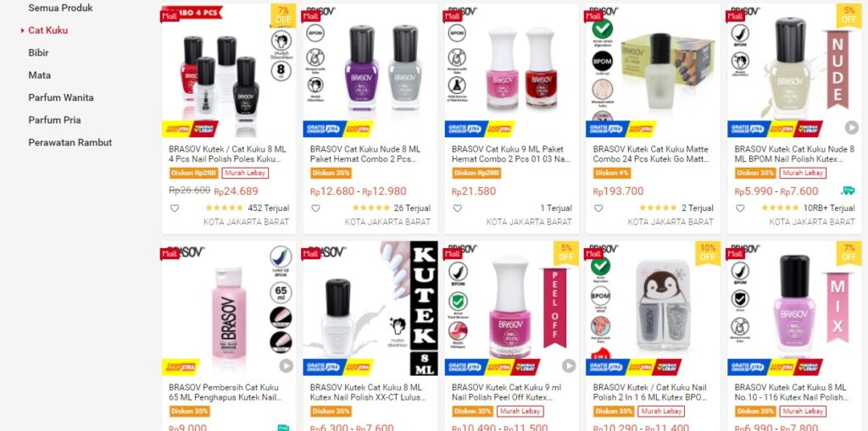868x431 pixels.
Task: Tap the heart on Matte Combo 24 Pcs product
Action: point(598,208)
